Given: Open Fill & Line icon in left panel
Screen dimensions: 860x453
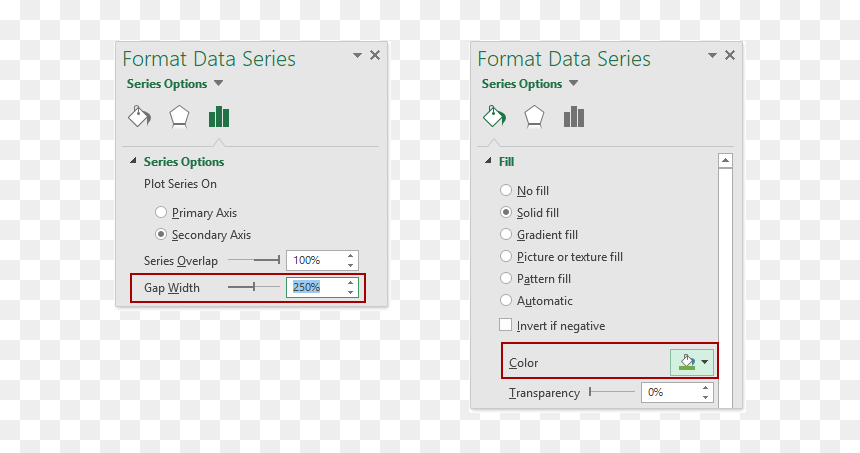Looking at the screenshot, I should [x=139, y=116].
